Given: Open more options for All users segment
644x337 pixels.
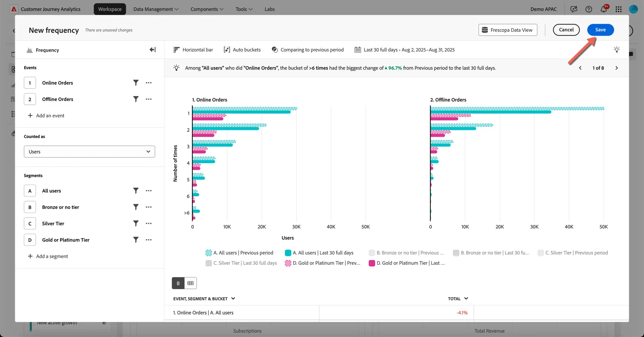Looking at the screenshot, I should (149, 191).
